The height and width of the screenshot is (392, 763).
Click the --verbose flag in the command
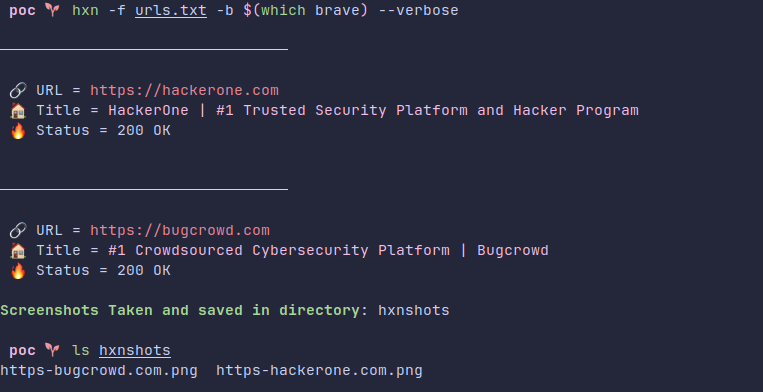coord(418,10)
